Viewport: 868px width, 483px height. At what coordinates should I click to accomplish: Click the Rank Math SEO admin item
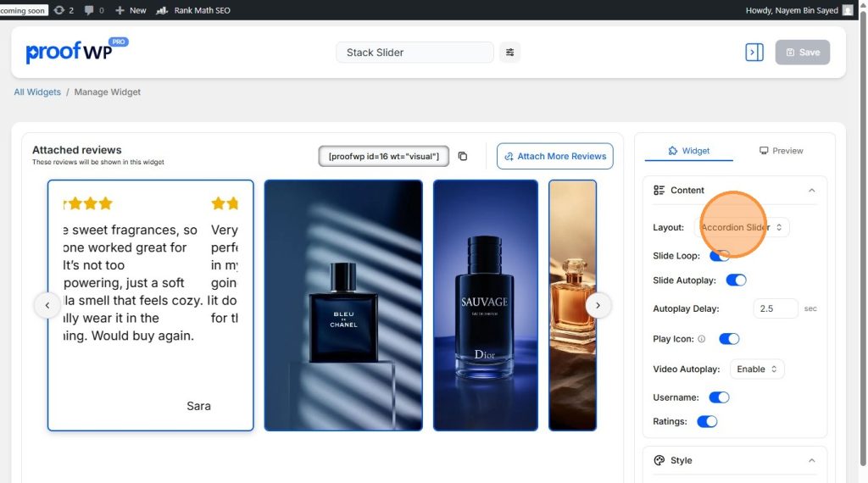pos(193,10)
